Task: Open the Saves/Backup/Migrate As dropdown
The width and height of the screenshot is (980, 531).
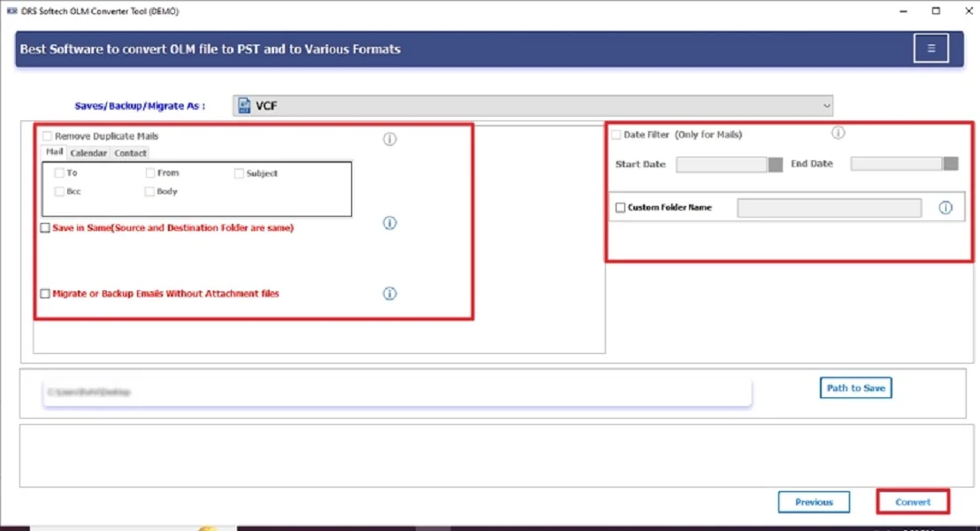Action: pyautogui.click(x=825, y=104)
